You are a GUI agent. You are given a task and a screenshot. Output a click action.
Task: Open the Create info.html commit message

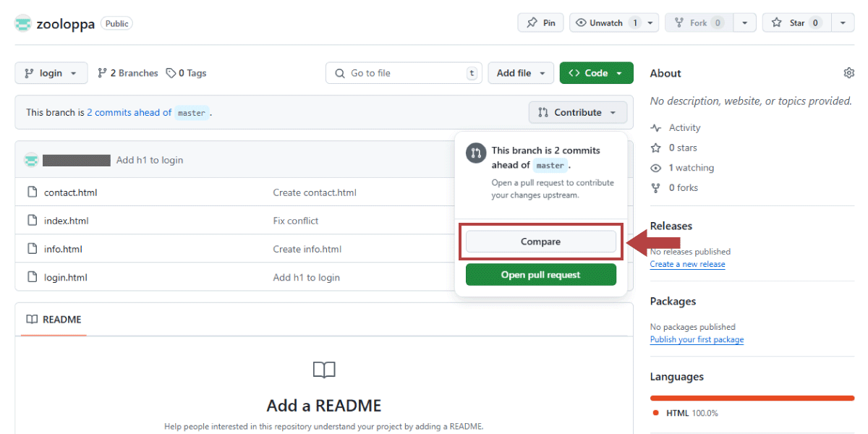click(307, 249)
